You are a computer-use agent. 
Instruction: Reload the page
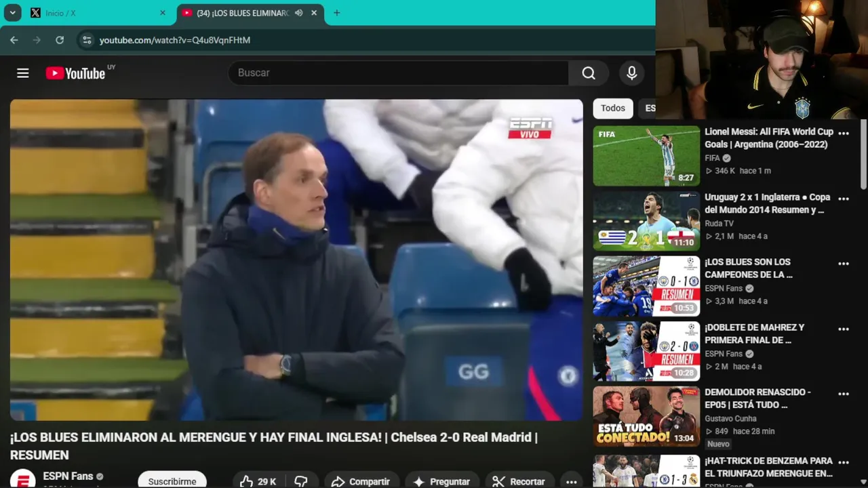point(60,40)
